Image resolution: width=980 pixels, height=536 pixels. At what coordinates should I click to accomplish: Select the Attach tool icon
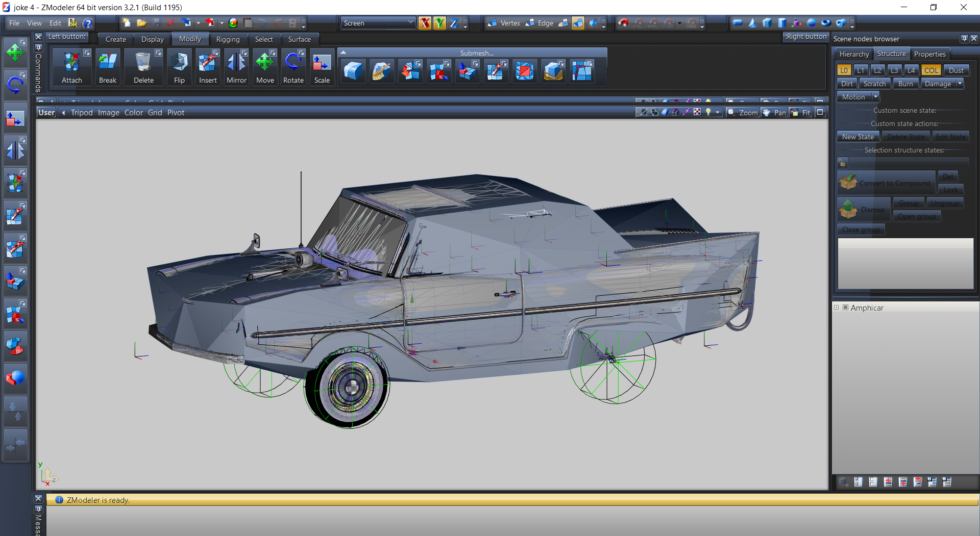71,67
